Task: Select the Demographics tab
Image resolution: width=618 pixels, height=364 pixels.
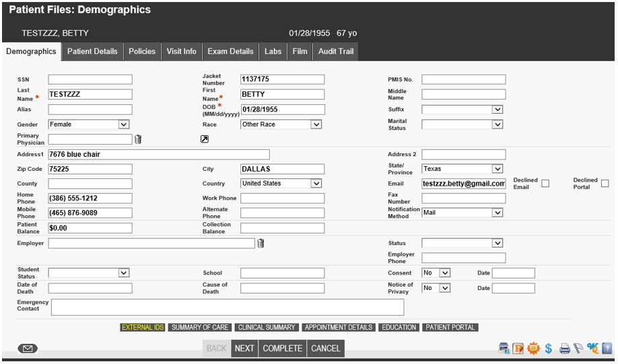Action: [x=31, y=52]
